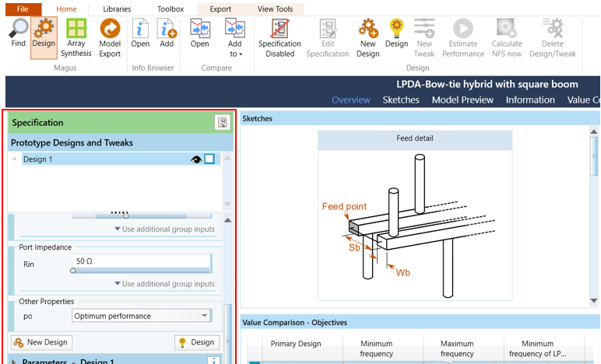Go to the Overview section link
This screenshot has width=601, height=364.
[351, 100]
